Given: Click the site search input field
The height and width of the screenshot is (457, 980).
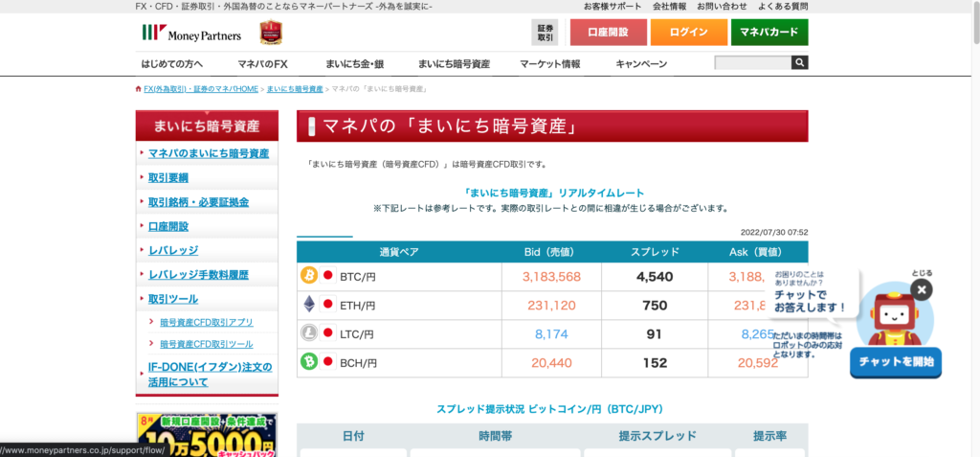Looking at the screenshot, I should pyautogui.click(x=753, y=62).
